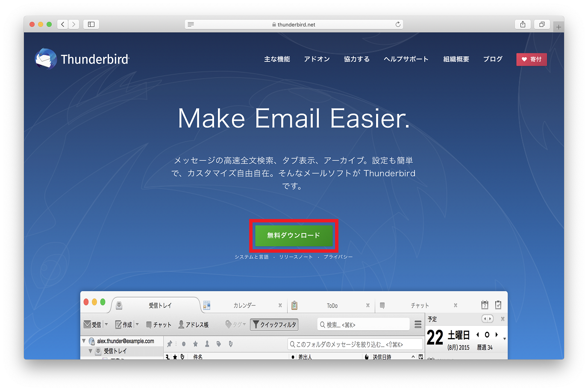Close the チャット tab

coord(456,306)
